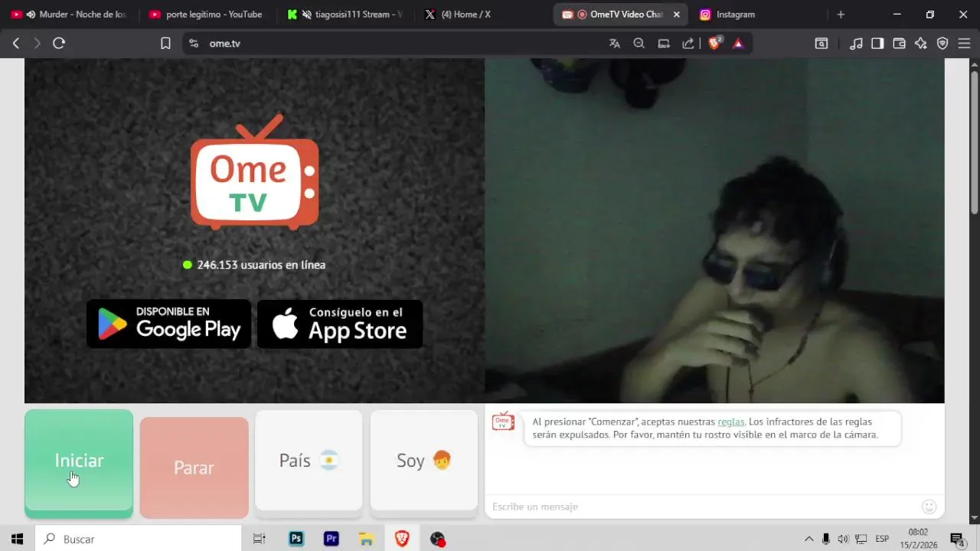Image resolution: width=980 pixels, height=551 pixels.
Task: Open the emoji smiley picker
Action: point(929,507)
